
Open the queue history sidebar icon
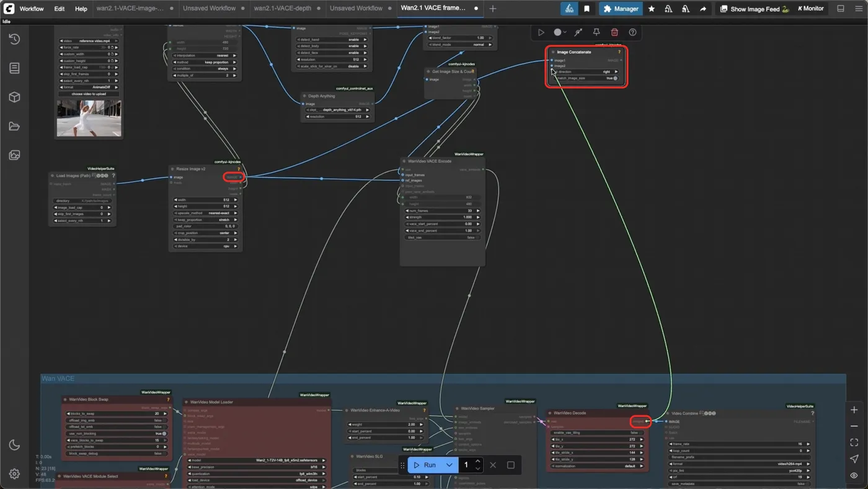[14, 39]
